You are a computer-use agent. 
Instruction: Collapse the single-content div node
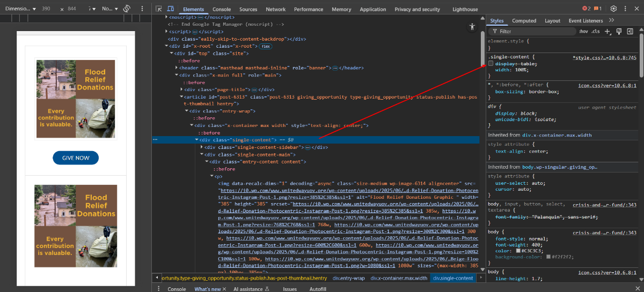click(x=196, y=139)
